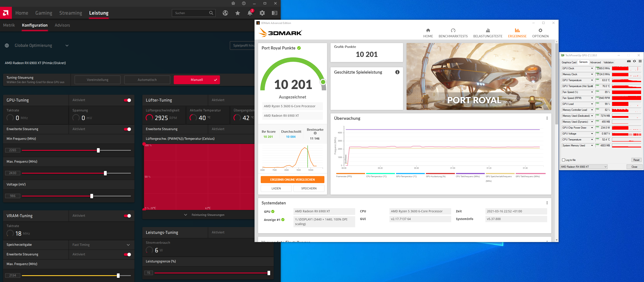
Task: Enable Log to file checkbox
Action: coord(564,160)
